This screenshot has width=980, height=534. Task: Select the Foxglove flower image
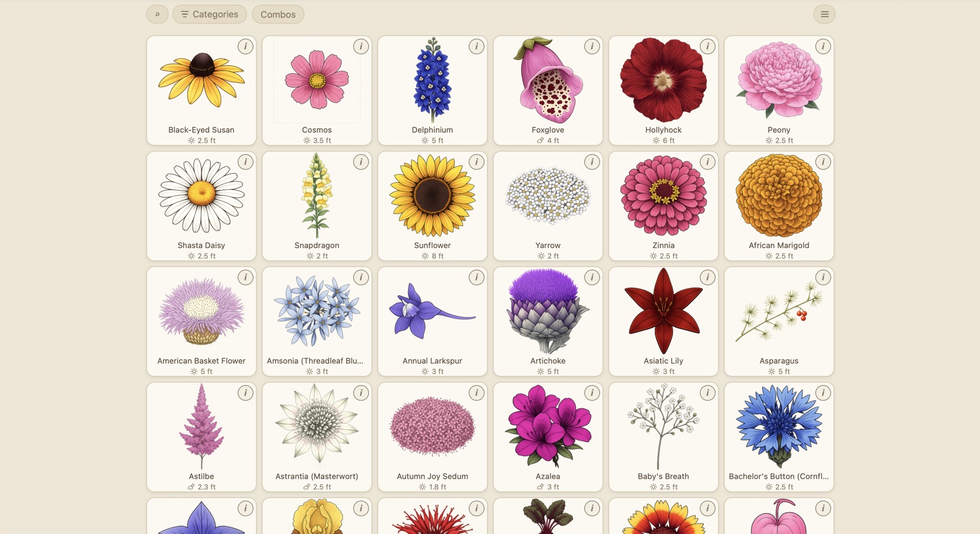tap(547, 80)
